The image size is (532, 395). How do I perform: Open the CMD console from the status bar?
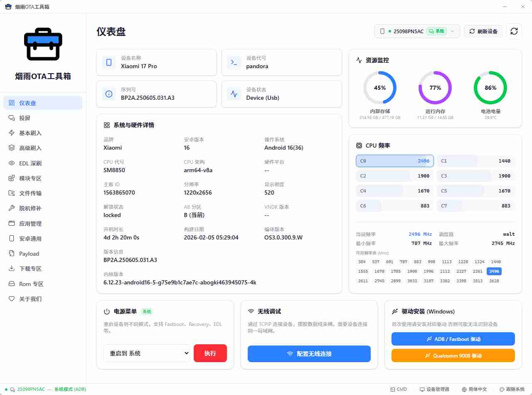point(399,390)
